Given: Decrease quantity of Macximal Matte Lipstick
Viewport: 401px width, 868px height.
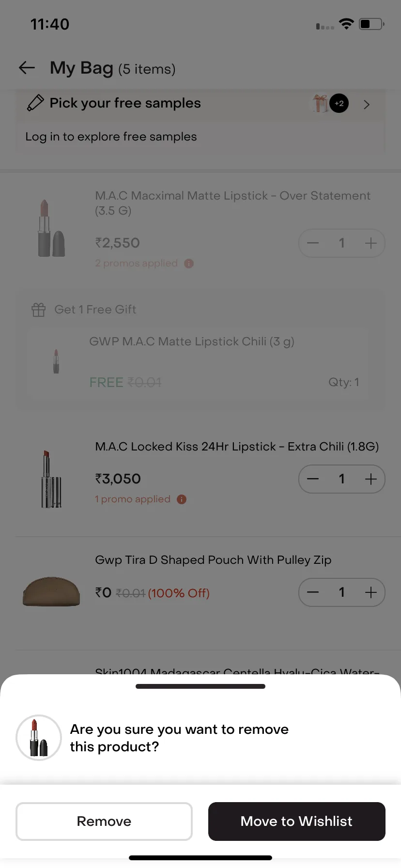Looking at the screenshot, I should pos(313,243).
